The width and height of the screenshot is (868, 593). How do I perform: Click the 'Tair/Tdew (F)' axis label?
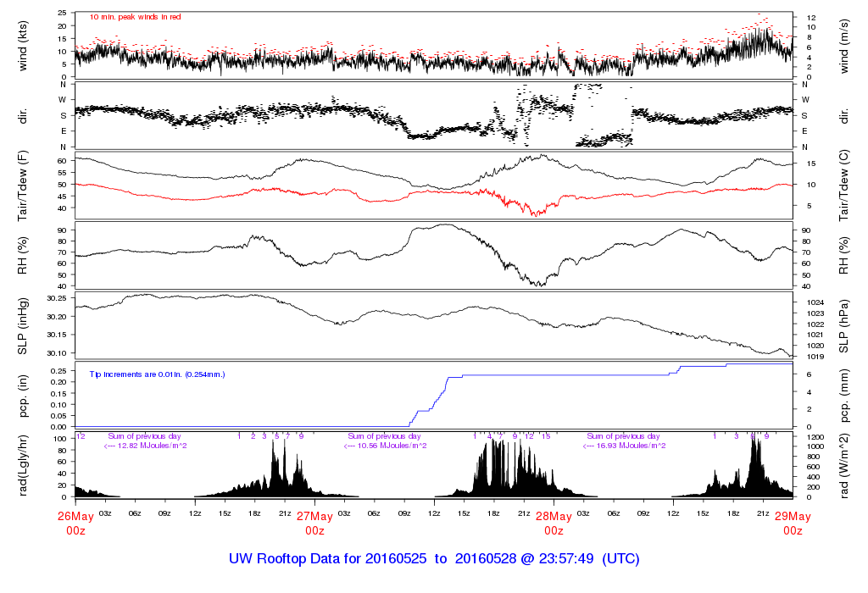tap(23, 186)
